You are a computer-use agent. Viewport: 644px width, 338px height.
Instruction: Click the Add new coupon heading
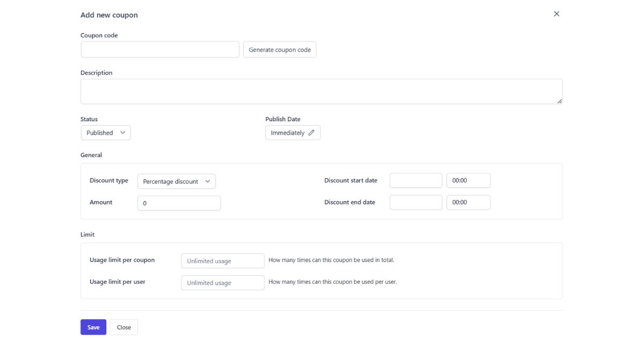(109, 14)
